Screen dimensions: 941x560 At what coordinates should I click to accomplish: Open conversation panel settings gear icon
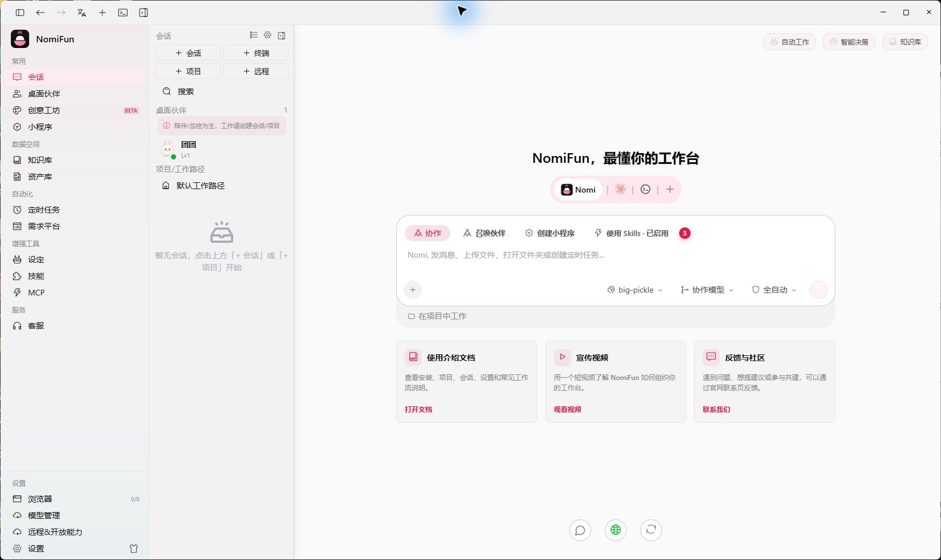[x=268, y=35]
